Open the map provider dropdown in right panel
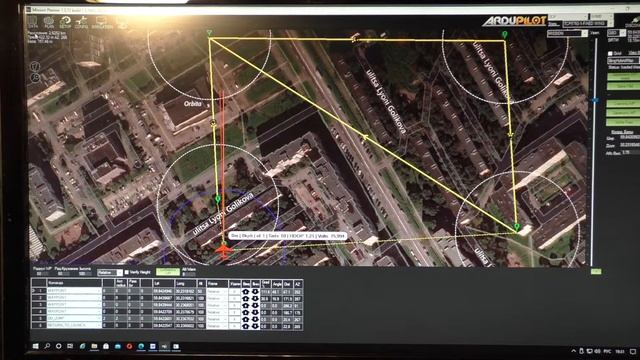The height and width of the screenshot is (360, 640). point(624,60)
